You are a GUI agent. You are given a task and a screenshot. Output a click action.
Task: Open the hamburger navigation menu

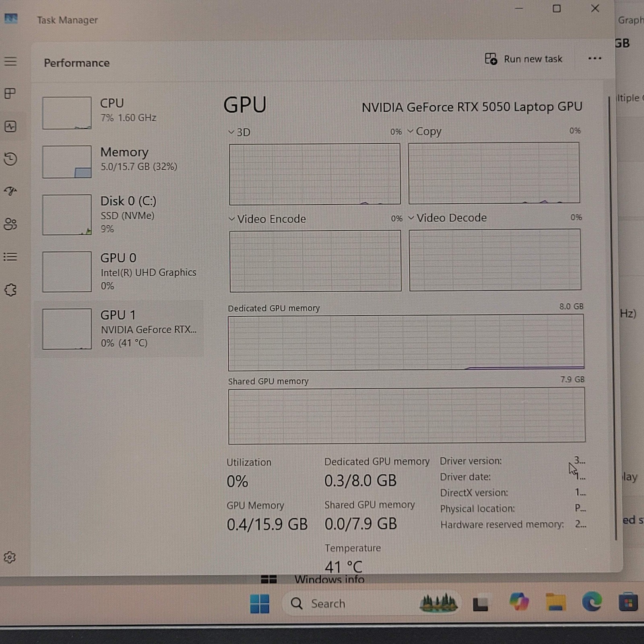click(x=10, y=62)
